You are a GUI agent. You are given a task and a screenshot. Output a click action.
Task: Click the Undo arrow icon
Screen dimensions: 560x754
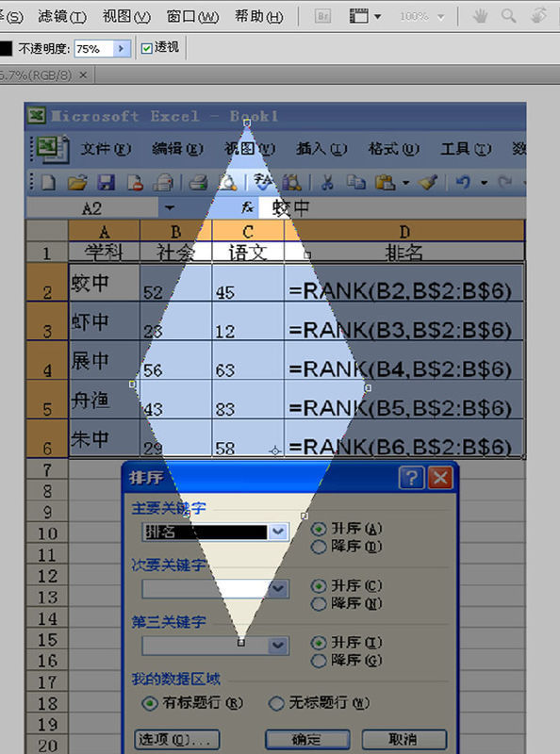(x=463, y=183)
